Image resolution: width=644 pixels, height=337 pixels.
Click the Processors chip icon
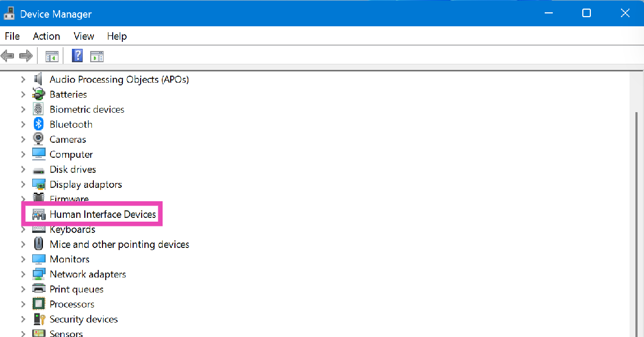39,304
